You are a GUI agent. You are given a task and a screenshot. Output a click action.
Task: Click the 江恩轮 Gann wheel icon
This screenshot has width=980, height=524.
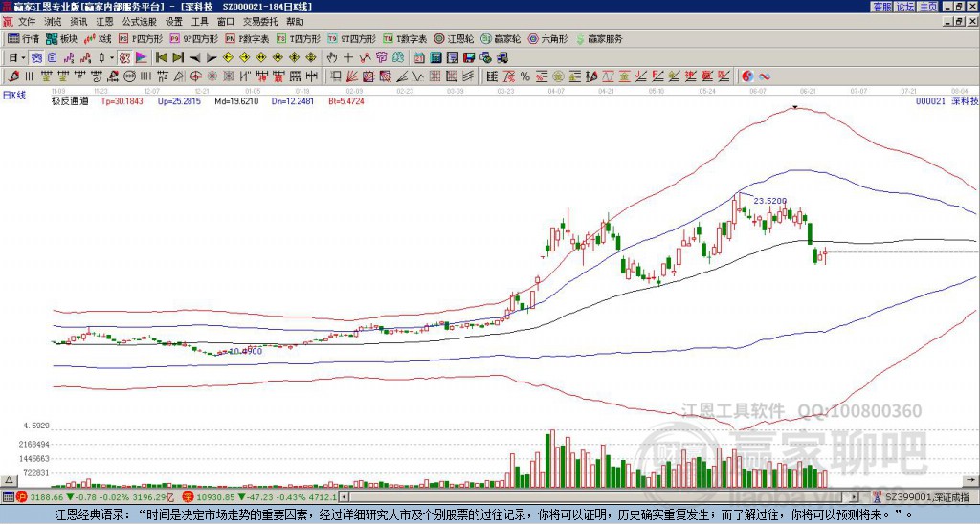(x=451, y=39)
